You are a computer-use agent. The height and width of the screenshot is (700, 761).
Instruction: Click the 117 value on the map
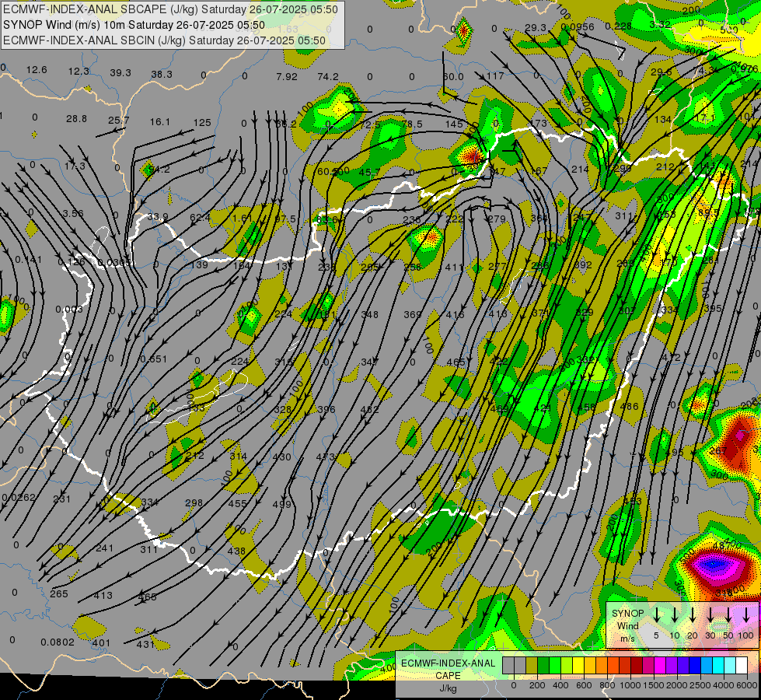(x=495, y=75)
